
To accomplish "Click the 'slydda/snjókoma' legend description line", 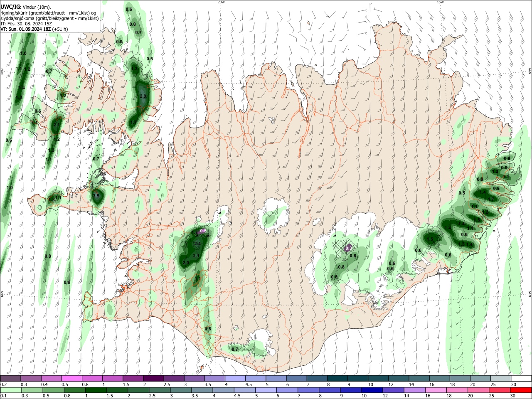I will 49,18.
